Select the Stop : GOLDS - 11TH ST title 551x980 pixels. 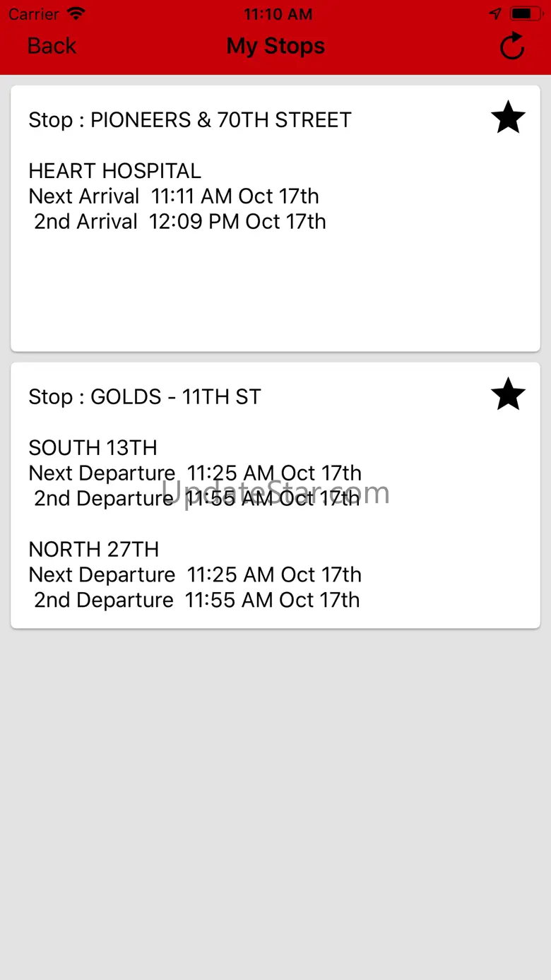click(145, 397)
